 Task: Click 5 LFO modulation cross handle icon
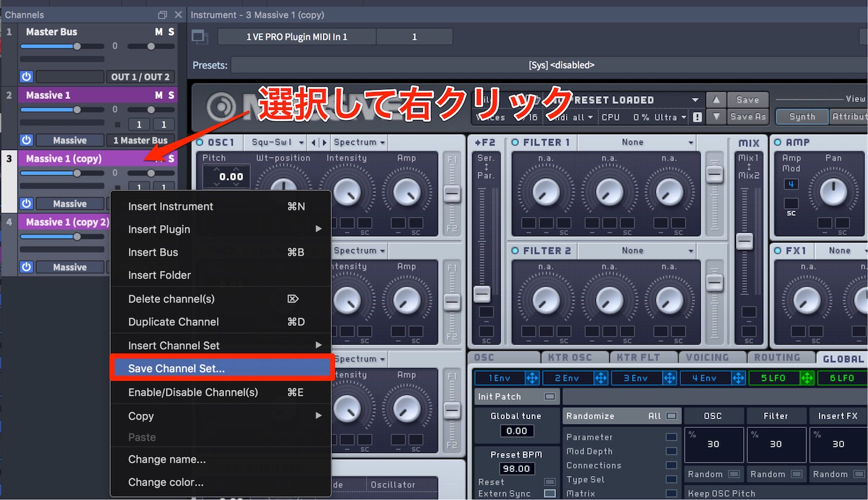pyautogui.click(x=807, y=378)
